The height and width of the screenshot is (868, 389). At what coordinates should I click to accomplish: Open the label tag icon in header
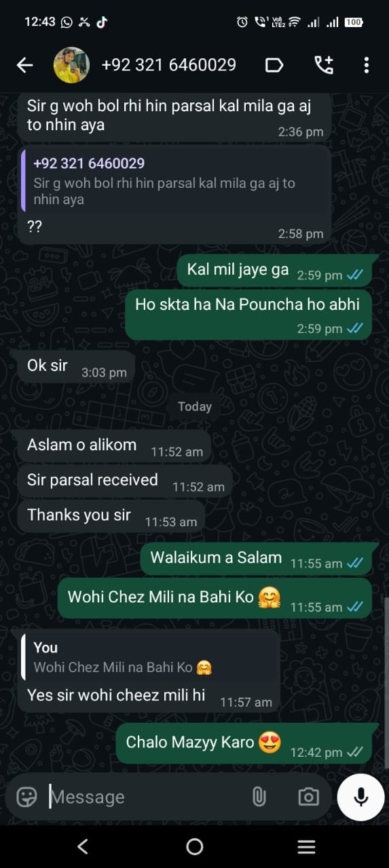coord(274,65)
